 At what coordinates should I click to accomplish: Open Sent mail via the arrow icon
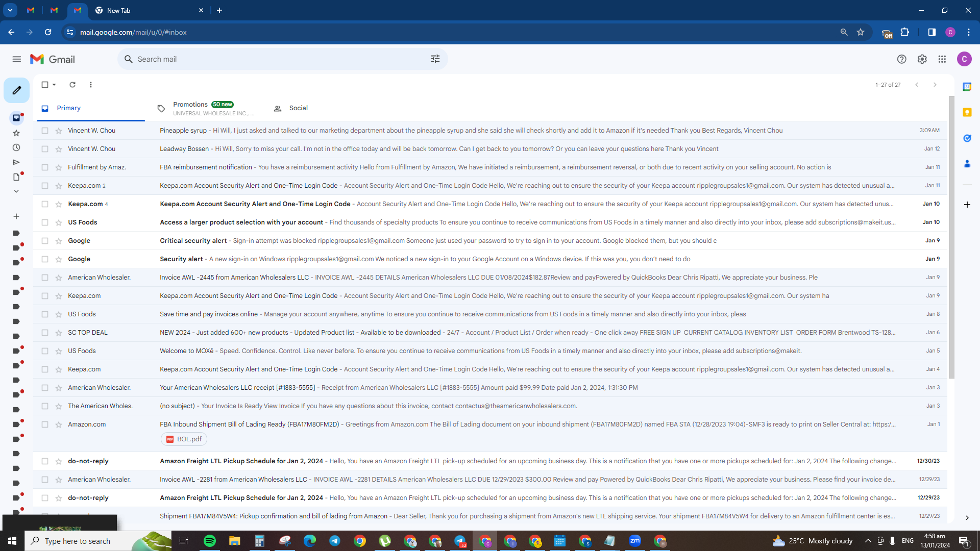pos(16,162)
